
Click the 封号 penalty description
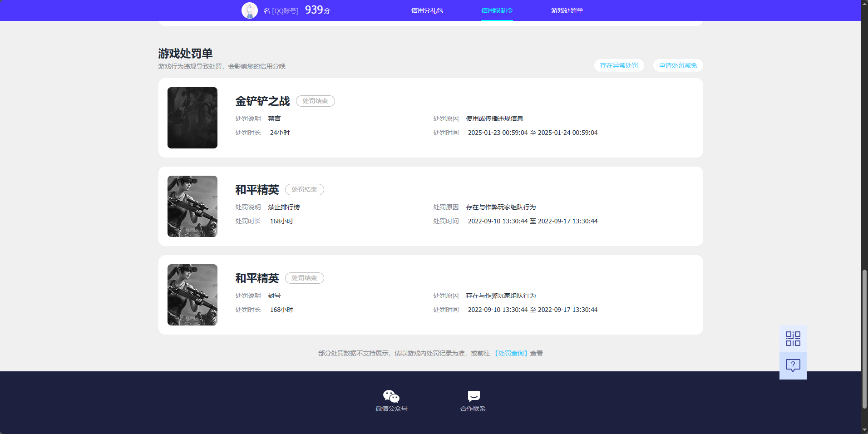tap(274, 296)
